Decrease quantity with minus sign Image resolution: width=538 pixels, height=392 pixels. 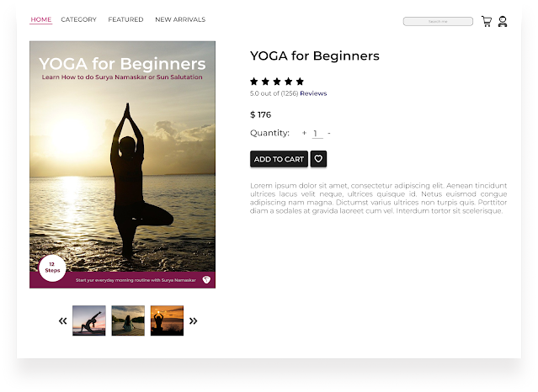tap(329, 133)
